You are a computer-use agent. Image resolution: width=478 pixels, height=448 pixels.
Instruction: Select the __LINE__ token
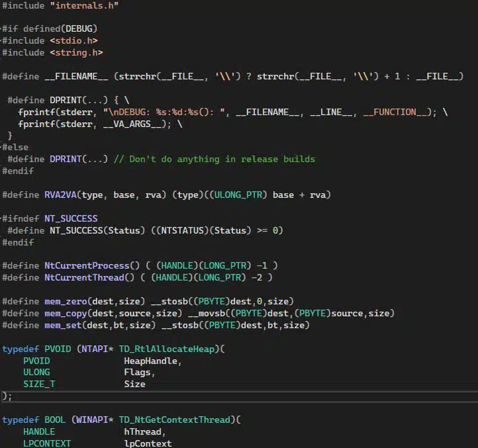click(x=331, y=112)
